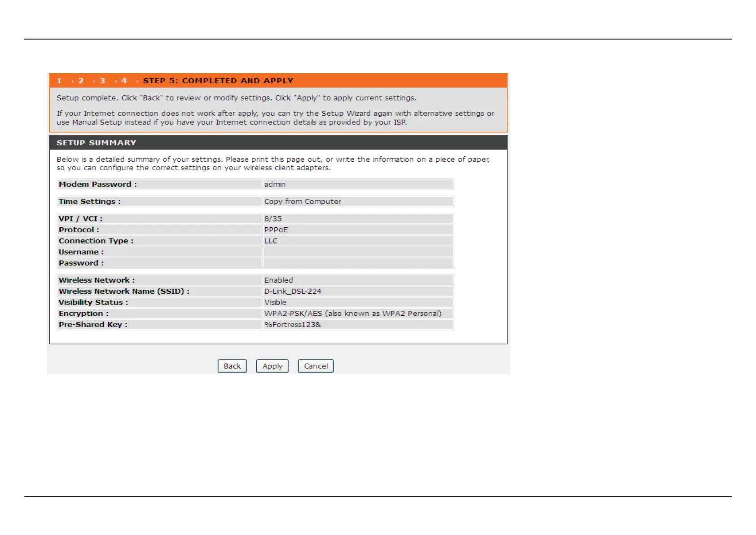Click the 'Step 5: Completed and Apply' title

218,81
